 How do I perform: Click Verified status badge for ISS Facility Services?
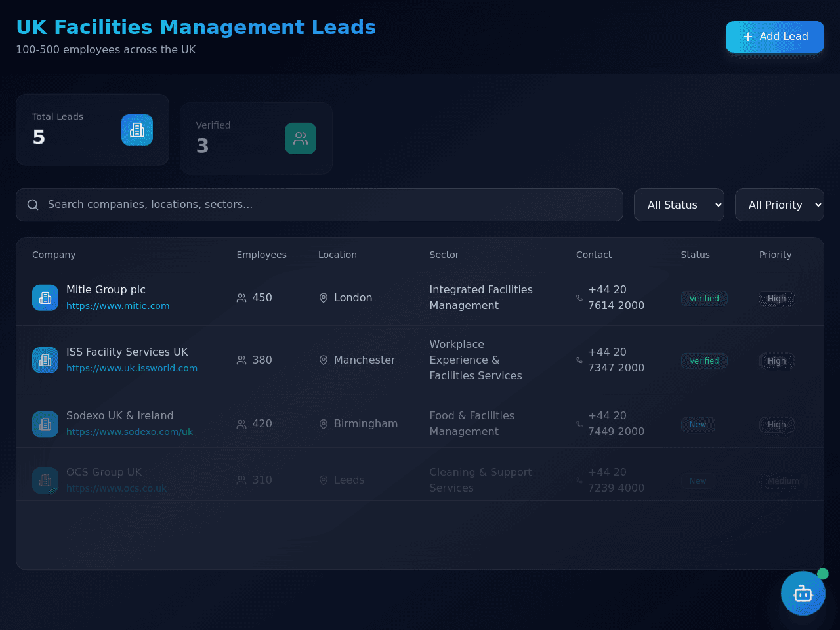[704, 361]
